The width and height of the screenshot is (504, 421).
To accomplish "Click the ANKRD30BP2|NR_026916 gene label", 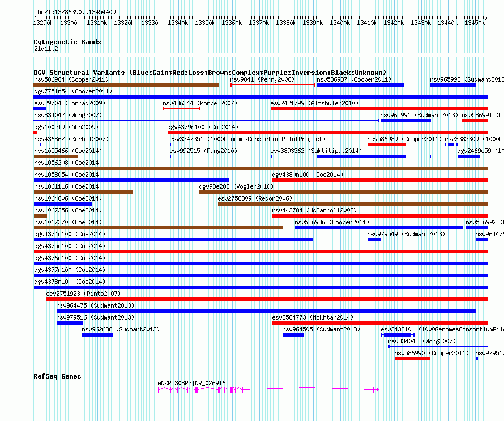I will point(191,383).
